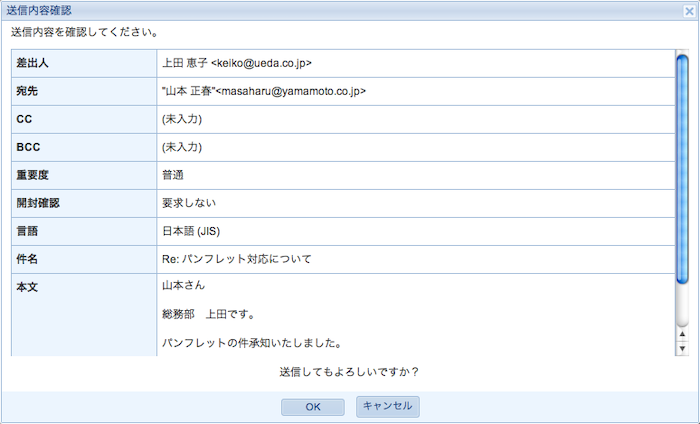
Task: Click the subject Re: パンフレット対応について
Action: (237, 259)
